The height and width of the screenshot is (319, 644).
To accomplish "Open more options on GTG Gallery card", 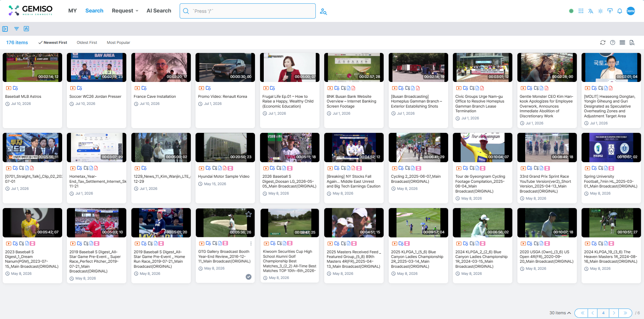I will point(251,243).
